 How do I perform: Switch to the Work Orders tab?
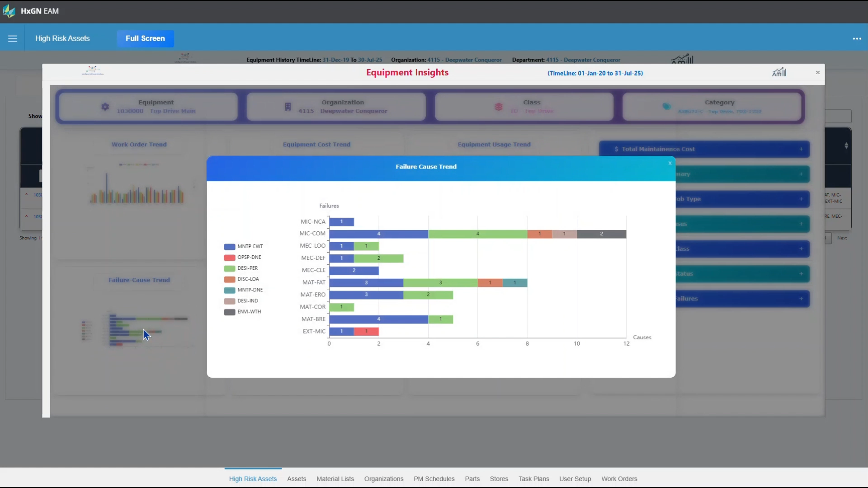coord(619,479)
